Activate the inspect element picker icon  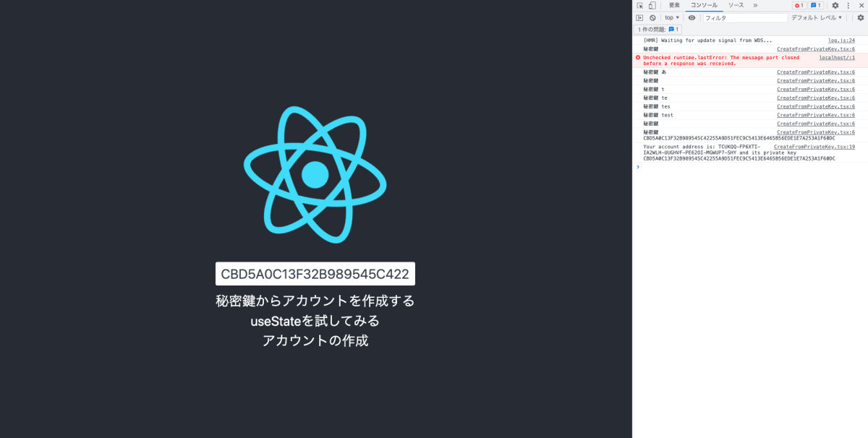click(640, 5)
